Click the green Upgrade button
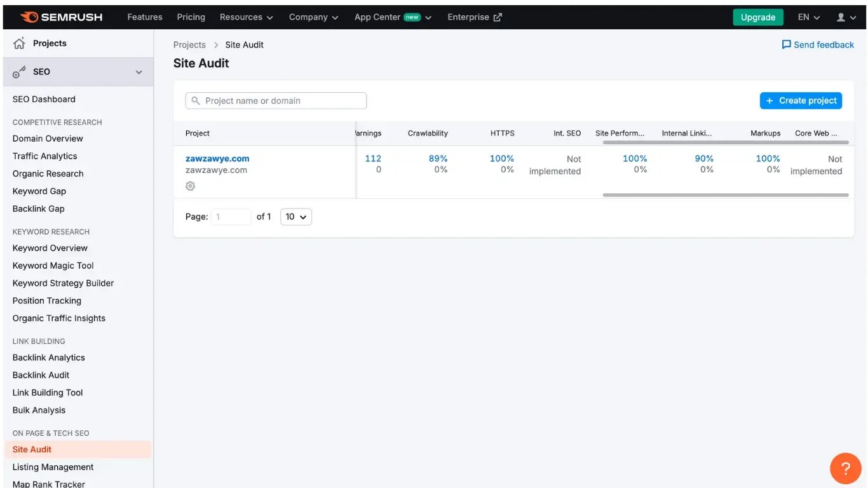Screen dimensions: 868x488 tap(758, 17)
